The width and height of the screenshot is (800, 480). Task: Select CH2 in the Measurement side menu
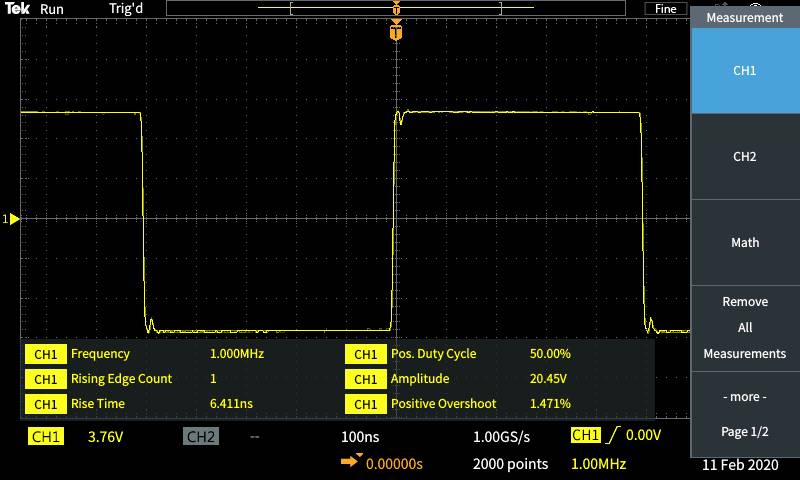tap(745, 157)
